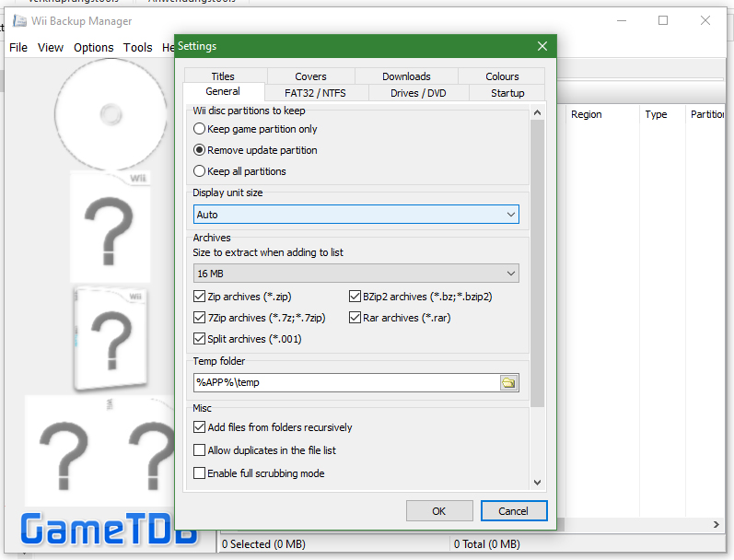
Task: Maximize the Wii Backup Manager window
Action: [663, 20]
